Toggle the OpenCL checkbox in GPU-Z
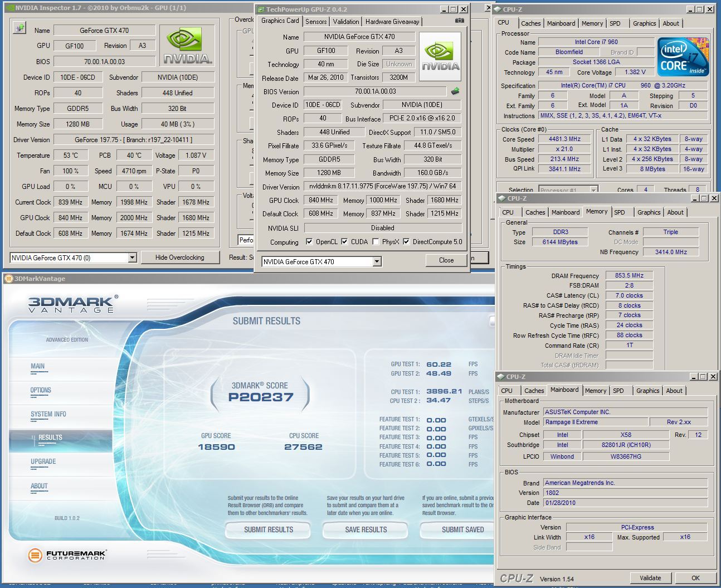 point(309,242)
